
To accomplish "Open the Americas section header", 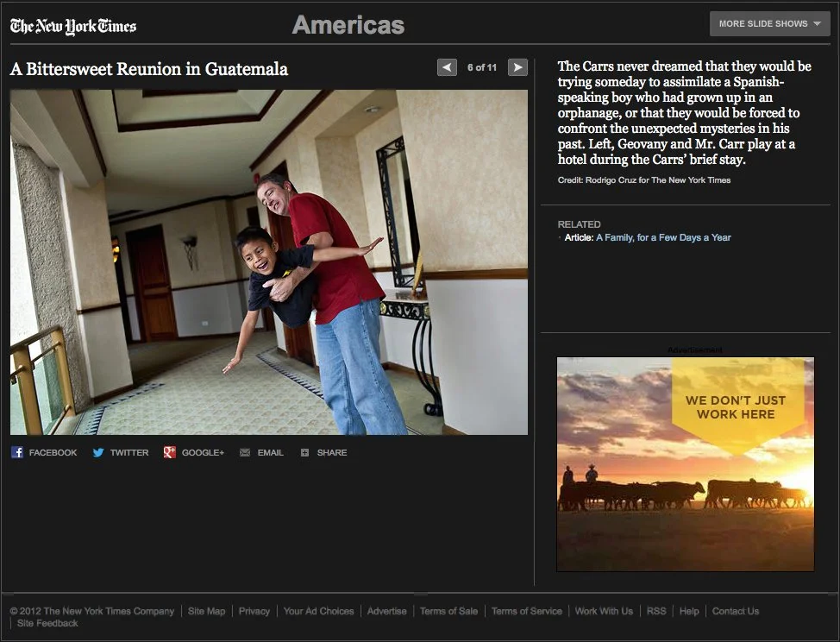I will [x=348, y=26].
